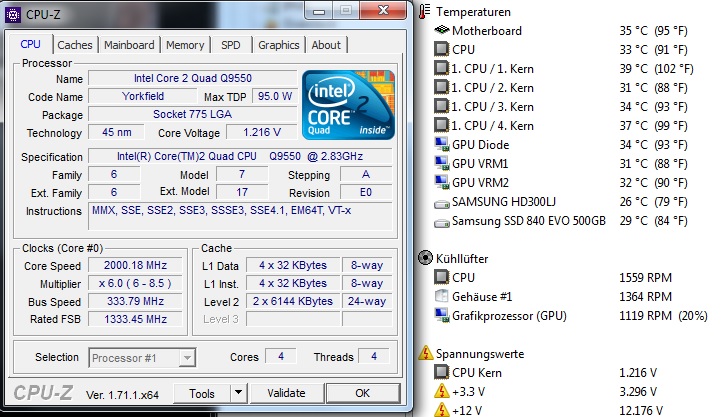Image resolution: width=723 pixels, height=417 pixels.
Task: Click the Instructions list 'MMX, SSE, SSE2...'
Action: click(240, 216)
